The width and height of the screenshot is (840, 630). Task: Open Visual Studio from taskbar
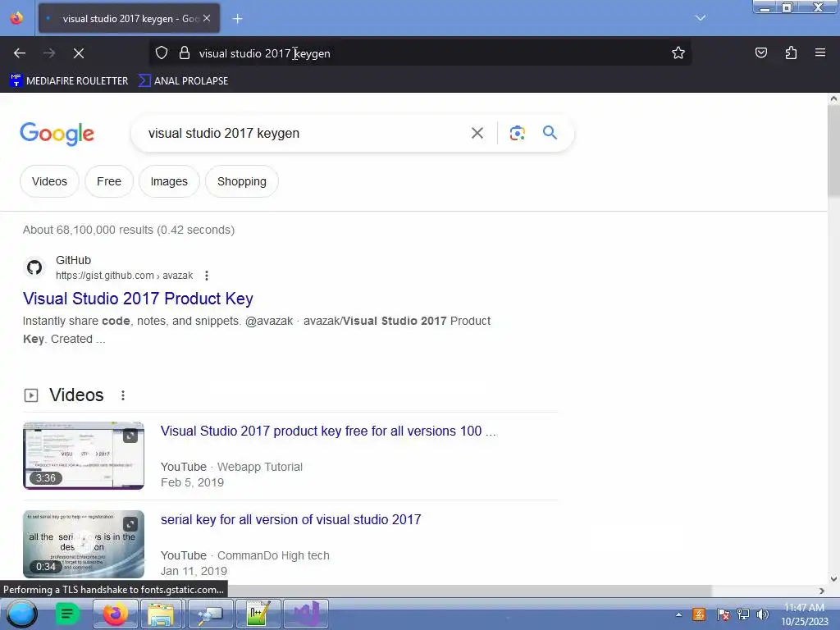[x=305, y=614]
